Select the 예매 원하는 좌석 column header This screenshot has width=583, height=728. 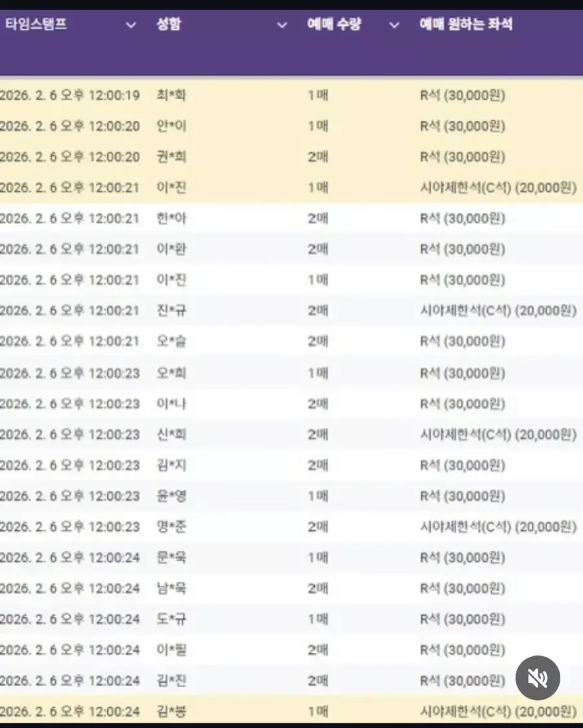(x=466, y=25)
